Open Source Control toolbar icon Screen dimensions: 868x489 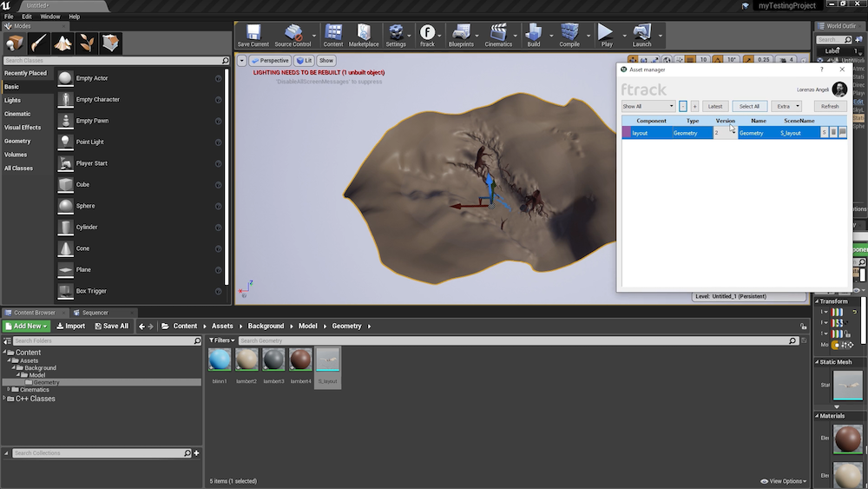point(293,36)
